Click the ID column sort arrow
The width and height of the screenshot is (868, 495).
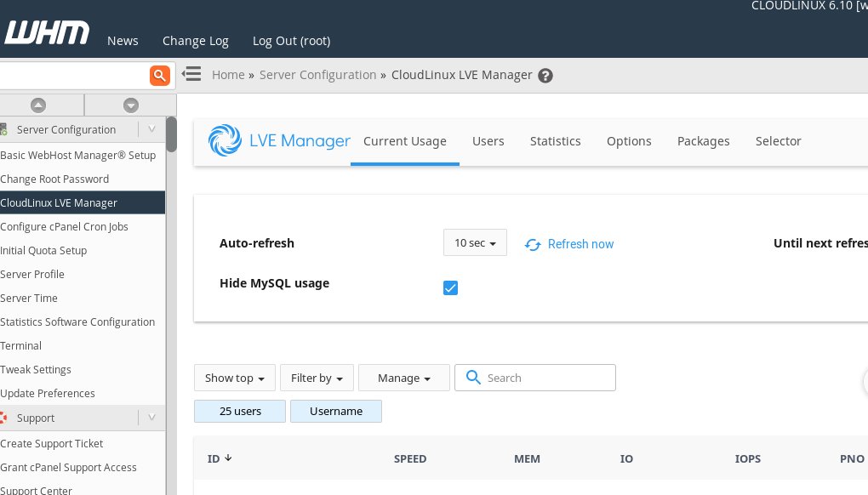pyautogui.click(x=228, y=458)
